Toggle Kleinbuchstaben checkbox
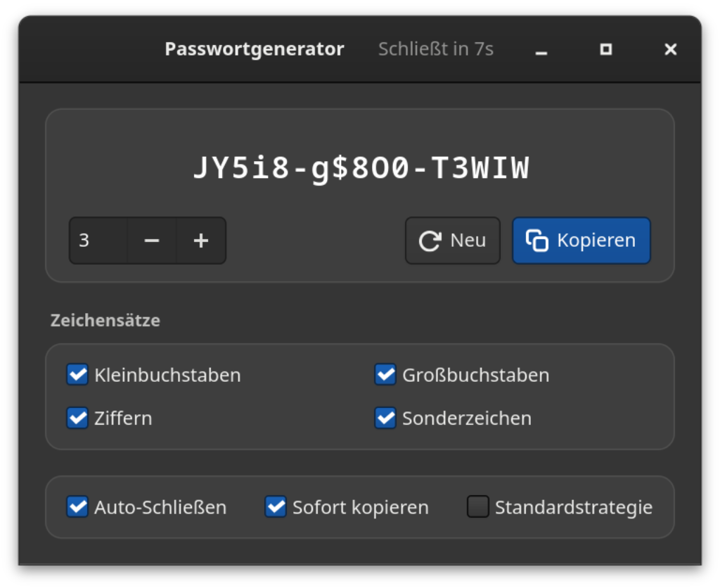This screenshot has height=588, width=720. click(77, 374)
